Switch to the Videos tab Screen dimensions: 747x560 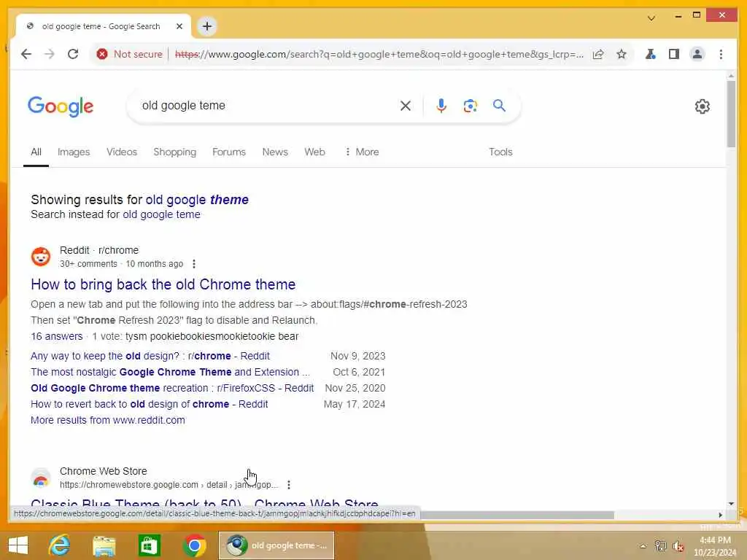(122, 152)
